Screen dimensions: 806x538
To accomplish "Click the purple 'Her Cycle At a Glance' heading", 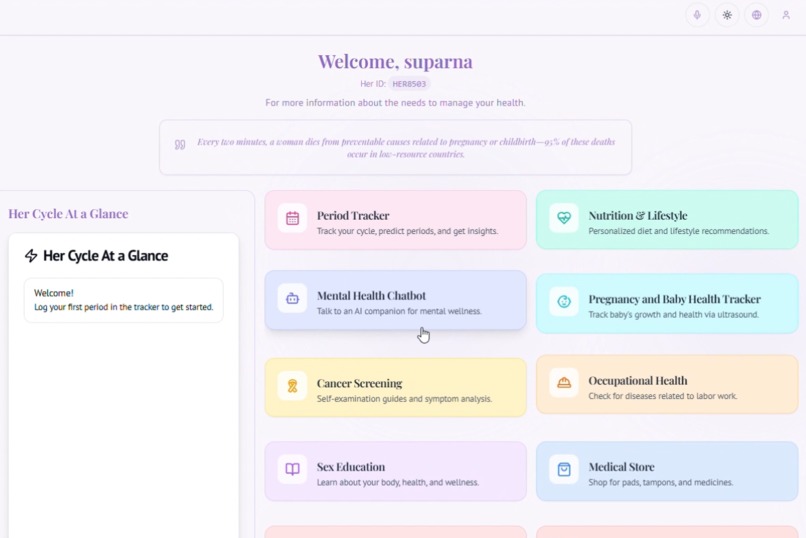I will [x=68, y=213].
